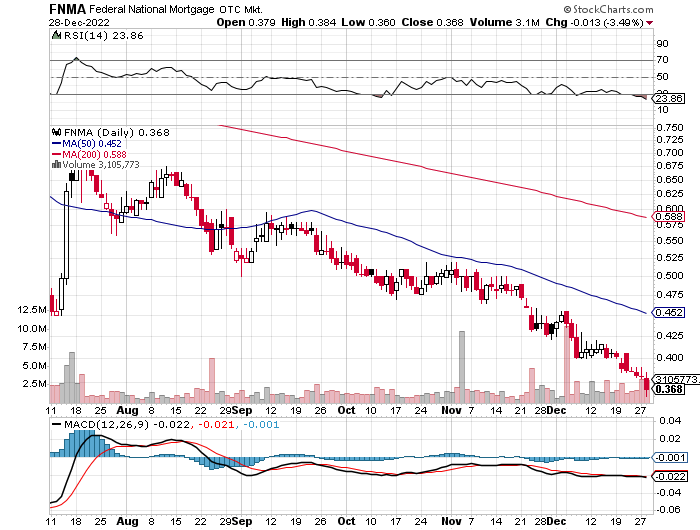Viewport: 700px width, 530px height.
Task: Click the 3105773 volume tag on right axis
Action: pyautogui.click(x=676, y=379)
